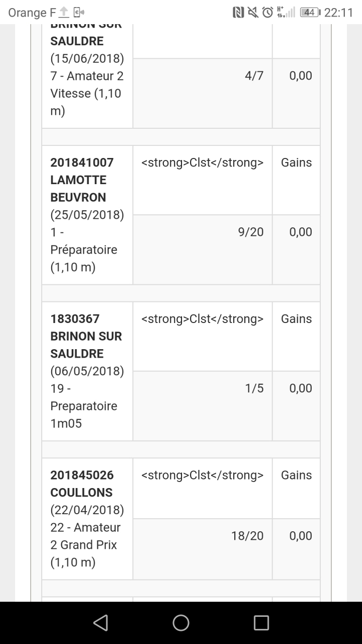362x644 pixels.
Task: Tap the 22:11 clock in status bar
Action: (338, 13)
